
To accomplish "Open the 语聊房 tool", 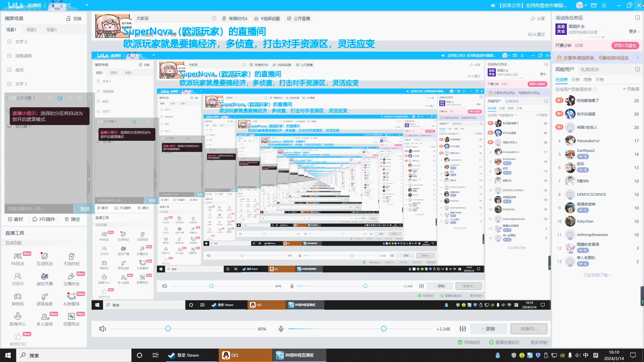I will coord(18,279).
